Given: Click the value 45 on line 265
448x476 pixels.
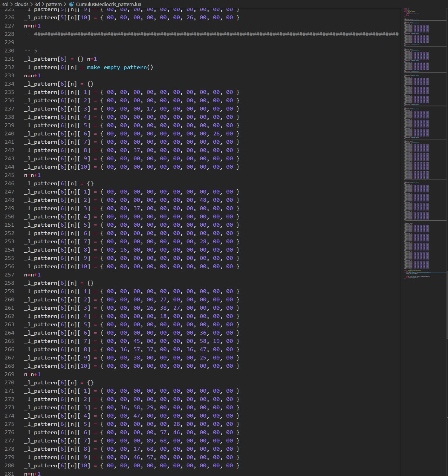Looking at the screenshot, I should coord(137,341).
